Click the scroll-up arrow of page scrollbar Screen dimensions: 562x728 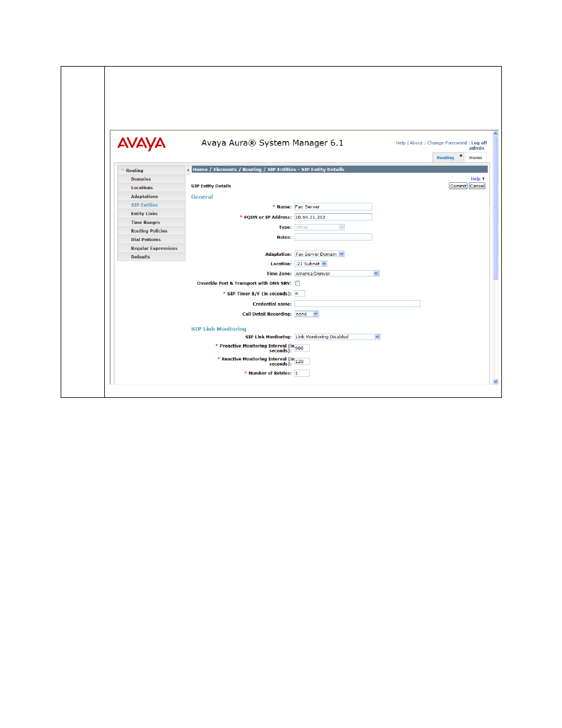[495, 134]
